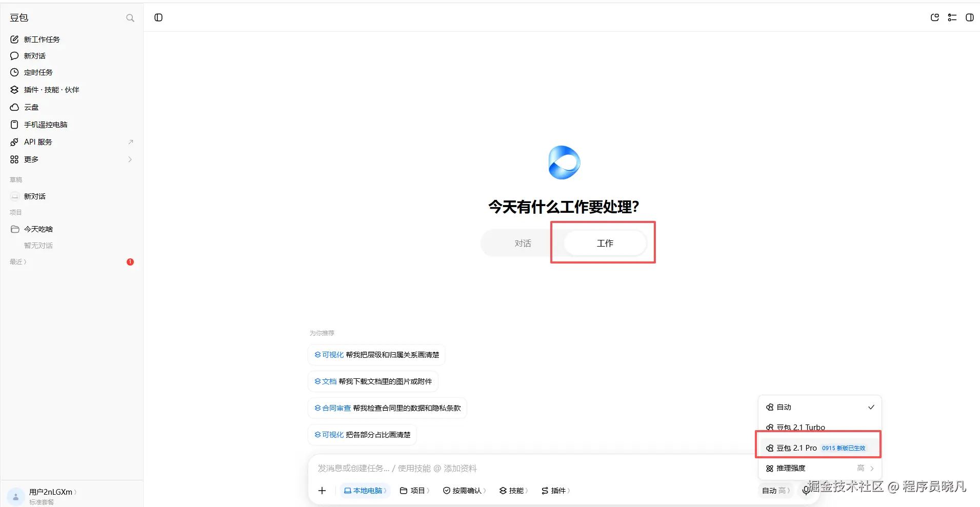Select 豆包 2.1 Pro model
This screenshot has height=507, width=980.
point(819,448)
